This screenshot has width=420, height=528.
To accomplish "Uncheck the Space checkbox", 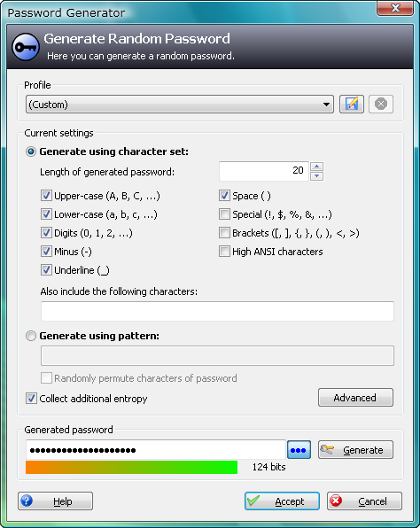I will tap(224, 196).
